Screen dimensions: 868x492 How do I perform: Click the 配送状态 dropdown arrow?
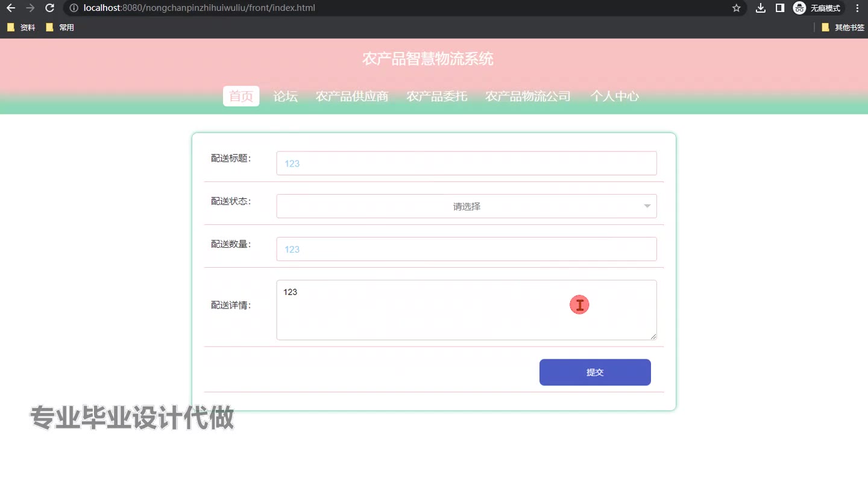(x=647, y=206)
